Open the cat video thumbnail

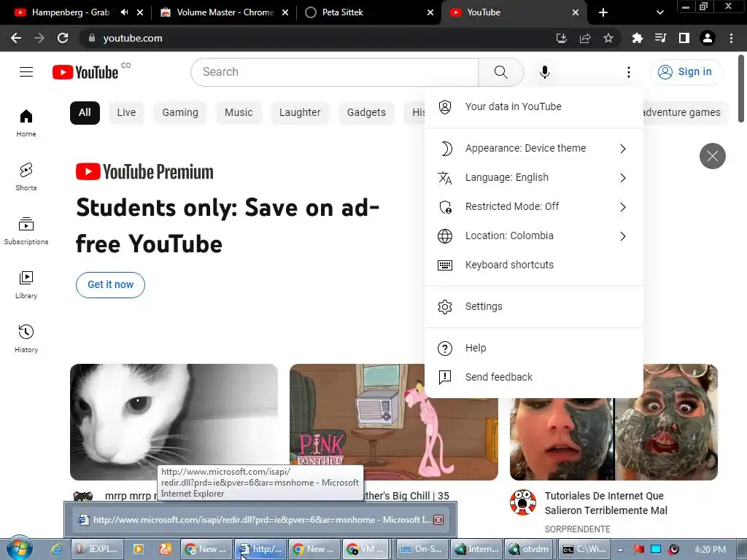click(174, 422)
